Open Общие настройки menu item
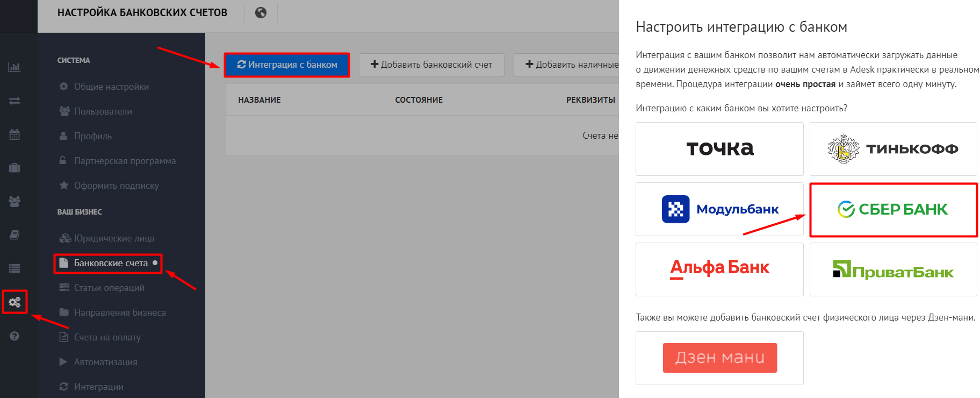 [111, 87]
